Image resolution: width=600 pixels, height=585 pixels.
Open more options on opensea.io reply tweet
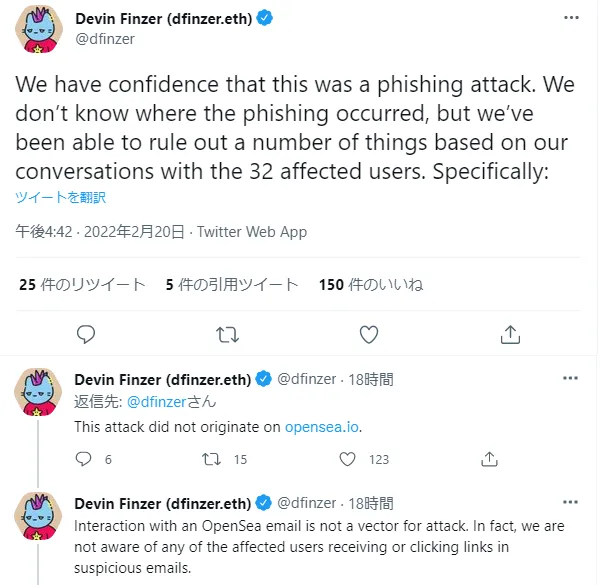[570, 378]
